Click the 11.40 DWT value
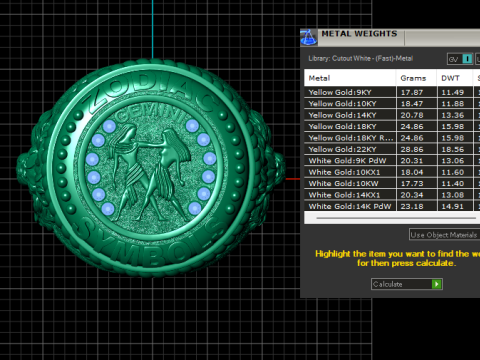480x360 pixels. coord(453,183)
